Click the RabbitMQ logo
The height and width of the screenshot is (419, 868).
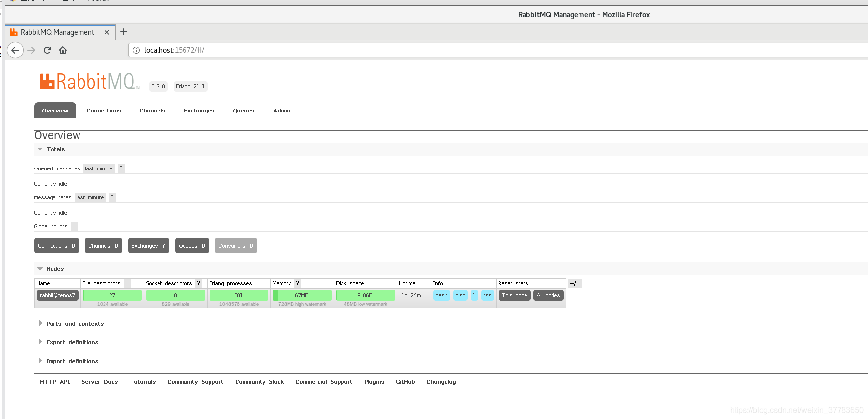[89, 82]
